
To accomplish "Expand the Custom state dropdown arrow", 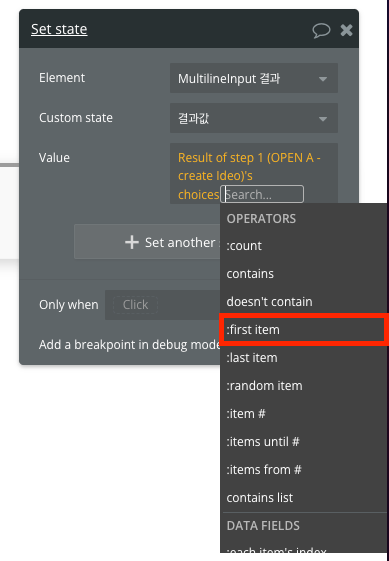I will [x=323, y=119].
